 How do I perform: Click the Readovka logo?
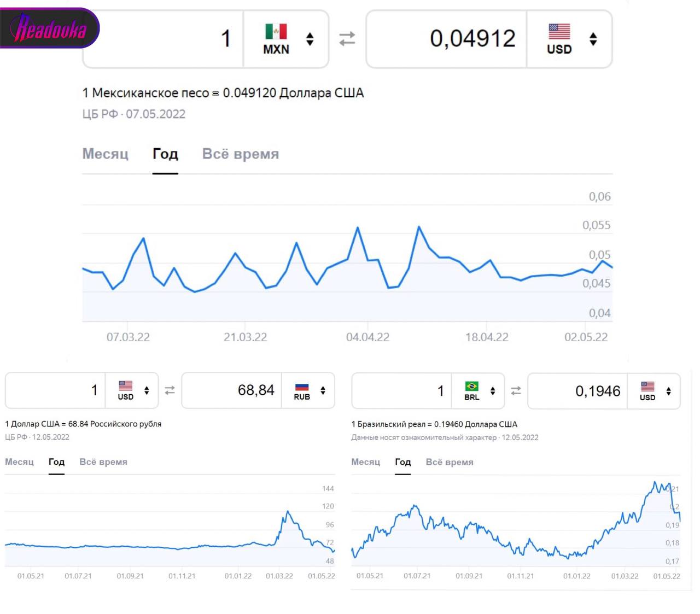(49, 28)
